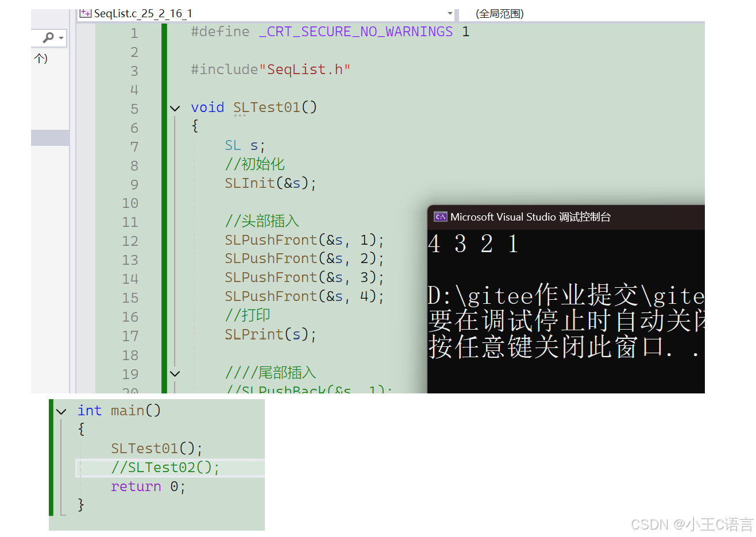
Task: Click the SLPushFront(&s, 2); line
Action: 304,259
